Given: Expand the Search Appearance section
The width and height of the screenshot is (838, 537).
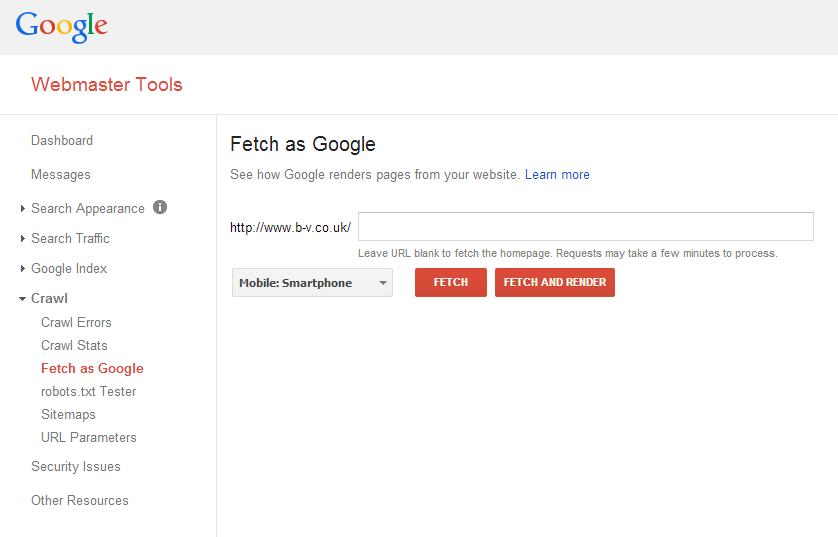Looking at the screenshot, I should point(88,208).
